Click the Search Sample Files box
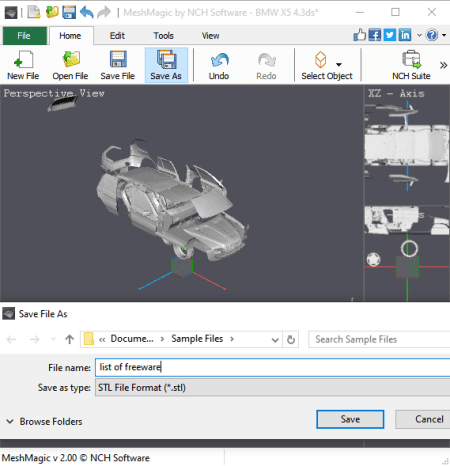Viewport: 450px width, 466px height. (x=379, y=339)
